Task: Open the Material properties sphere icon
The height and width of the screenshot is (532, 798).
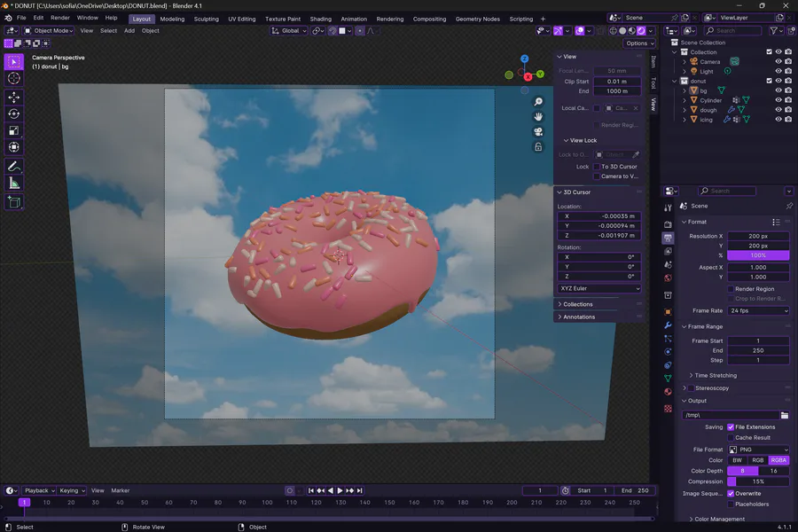Action: click(668, 392)
